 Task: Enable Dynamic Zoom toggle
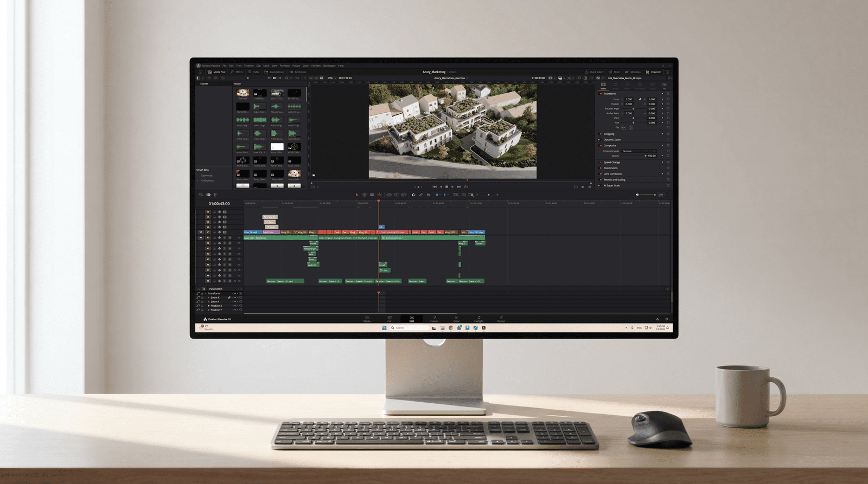click(x=599, y=140)
